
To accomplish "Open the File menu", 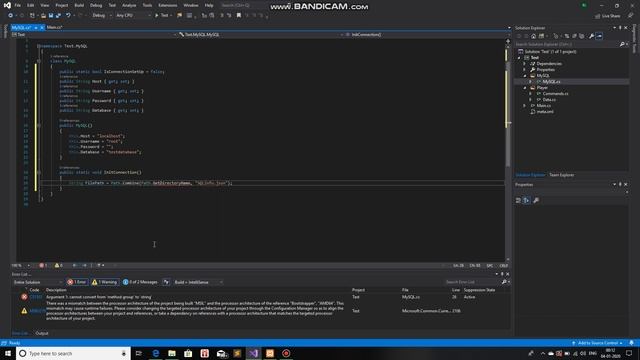I will point(18,5).
